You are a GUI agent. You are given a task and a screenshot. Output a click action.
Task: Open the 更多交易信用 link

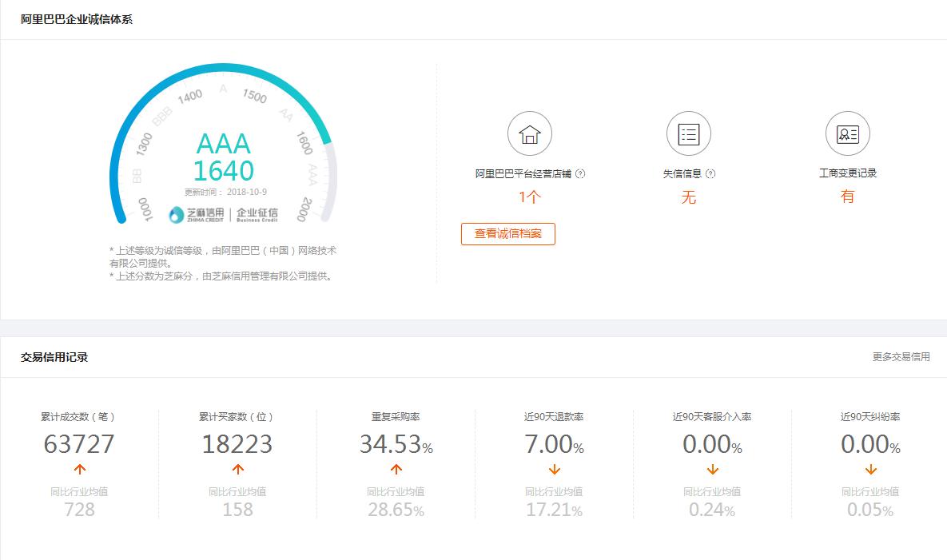pos(901,356)
